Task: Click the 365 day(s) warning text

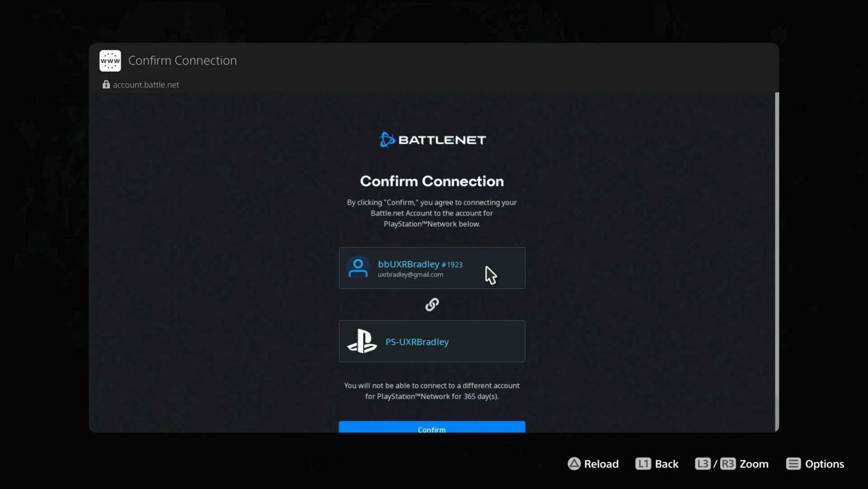Action: click(x=432, y=391)
